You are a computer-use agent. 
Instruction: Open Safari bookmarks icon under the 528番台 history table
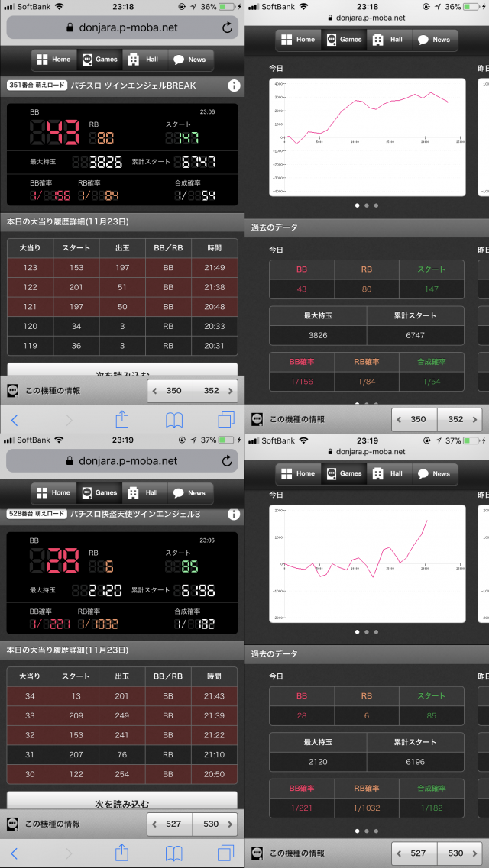pyautogui.click(x=174, y=853)
